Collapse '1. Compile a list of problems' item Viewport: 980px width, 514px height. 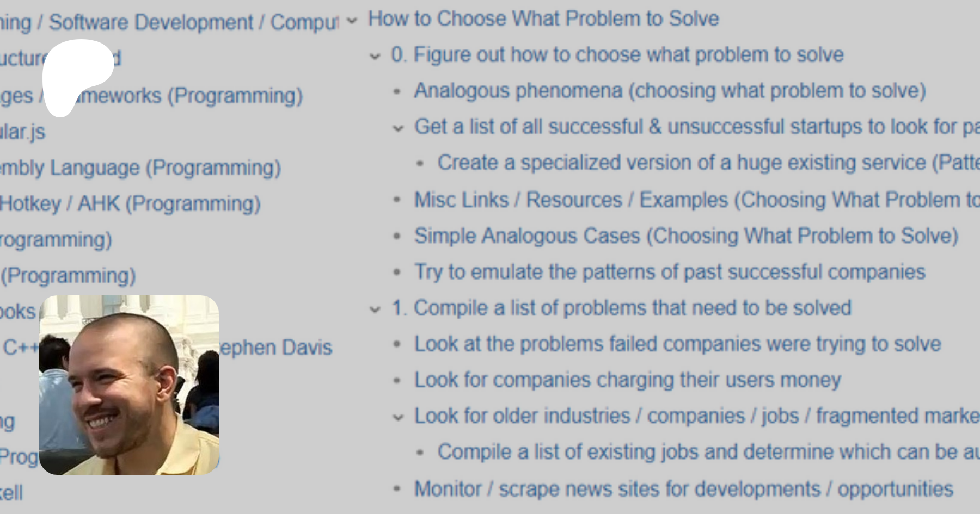[x=375, y=309]
